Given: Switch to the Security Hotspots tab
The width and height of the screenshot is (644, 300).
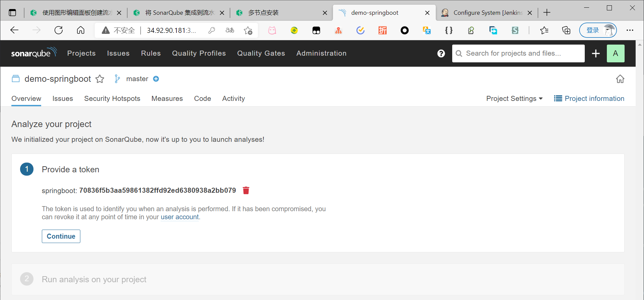Looking at the screenshot, I should click(112, 99).
